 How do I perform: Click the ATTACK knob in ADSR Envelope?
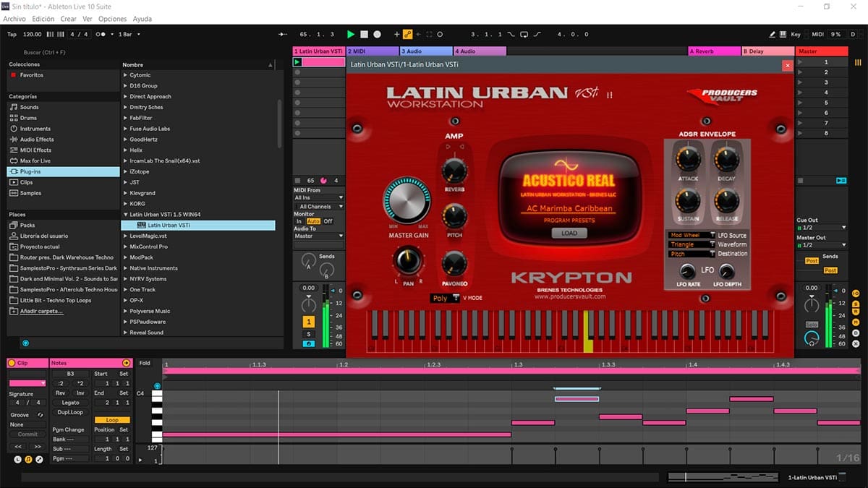[686, 159]
